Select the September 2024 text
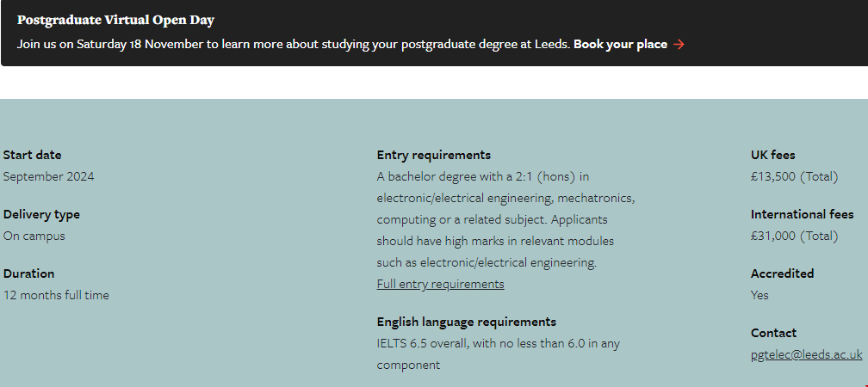This screenshot has width=868, height=387. pos(48,176)
